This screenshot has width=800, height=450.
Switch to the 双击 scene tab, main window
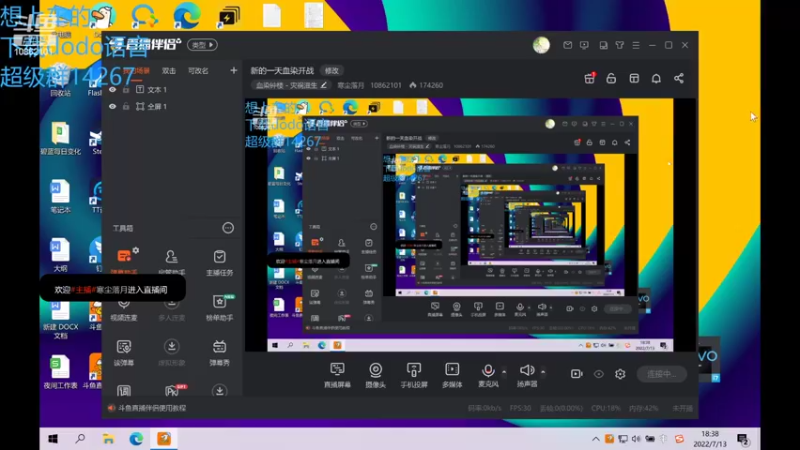(169, 71)
